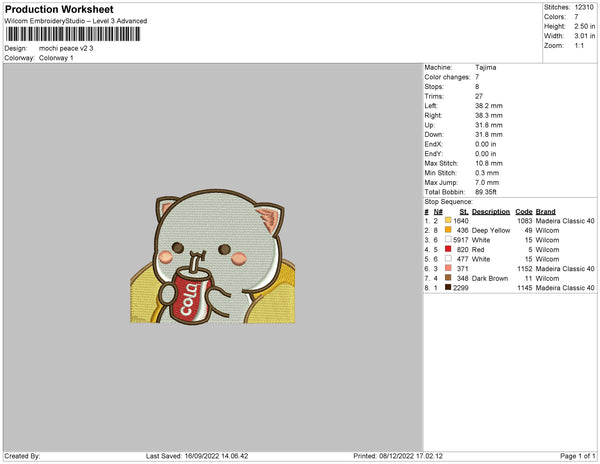Click stitch count 5917 in stop row 3
This screenshot has width=600, height=464.
[461, 240]
